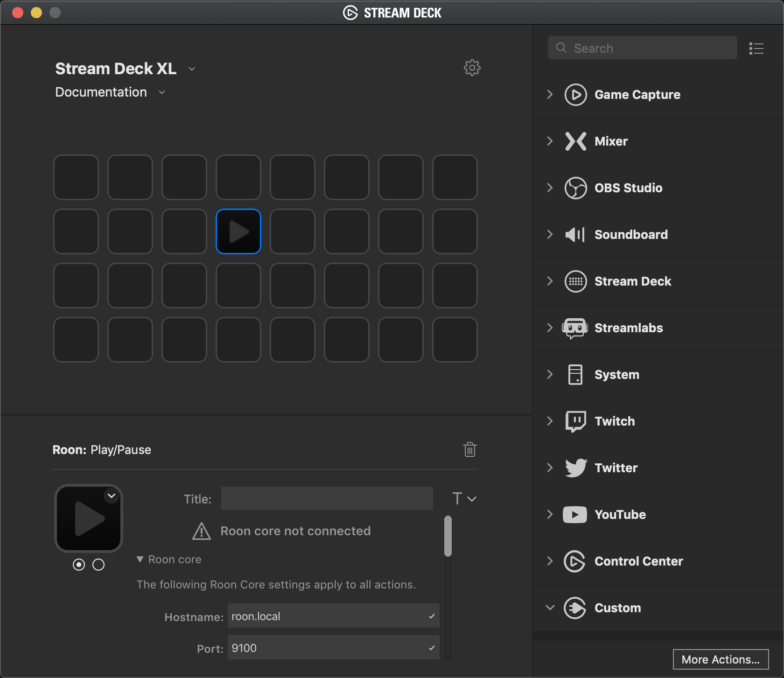Switch action list view with list icon
This screenshot has width=784, height=678.
pos(756,48)
